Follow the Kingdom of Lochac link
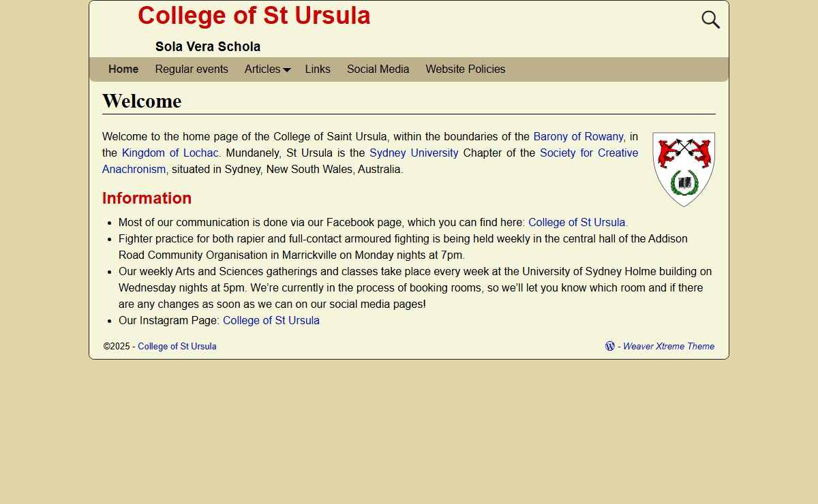This screenshot has height=504, width=818. [170, 153]
